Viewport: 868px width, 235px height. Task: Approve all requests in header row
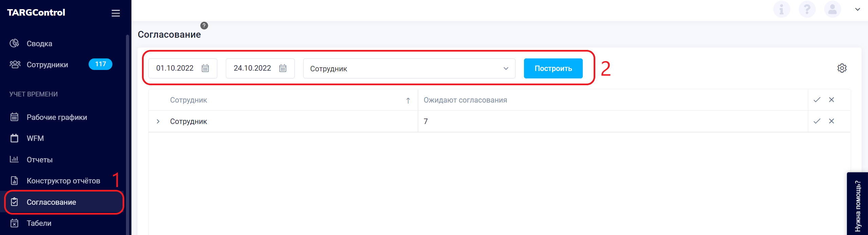pyautogui.click(x=817, y=100)
